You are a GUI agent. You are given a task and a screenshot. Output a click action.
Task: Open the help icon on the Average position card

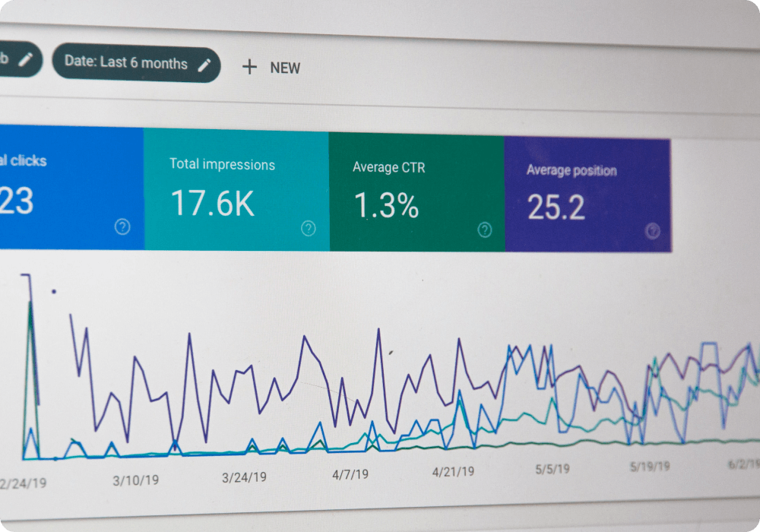(x=652, y=232)
